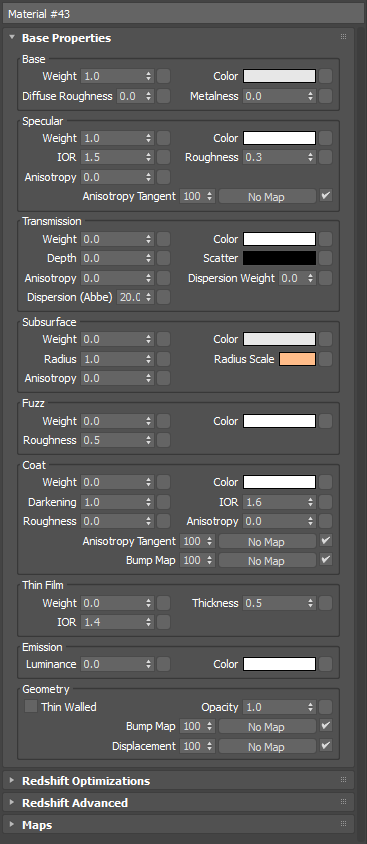The width and height of the screenshot is (367, 844).
Task: Open the Subsurface Color swatch
Action: click(279, 339)
